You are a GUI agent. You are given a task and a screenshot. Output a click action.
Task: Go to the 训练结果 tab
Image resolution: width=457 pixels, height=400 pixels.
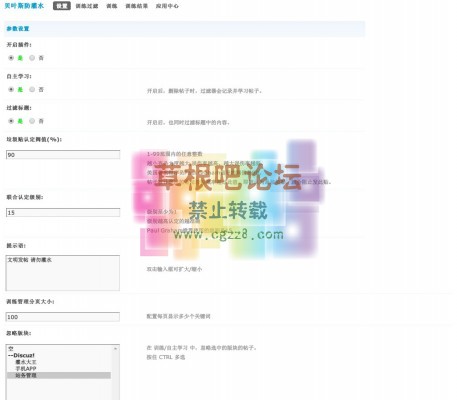[136, 6]
